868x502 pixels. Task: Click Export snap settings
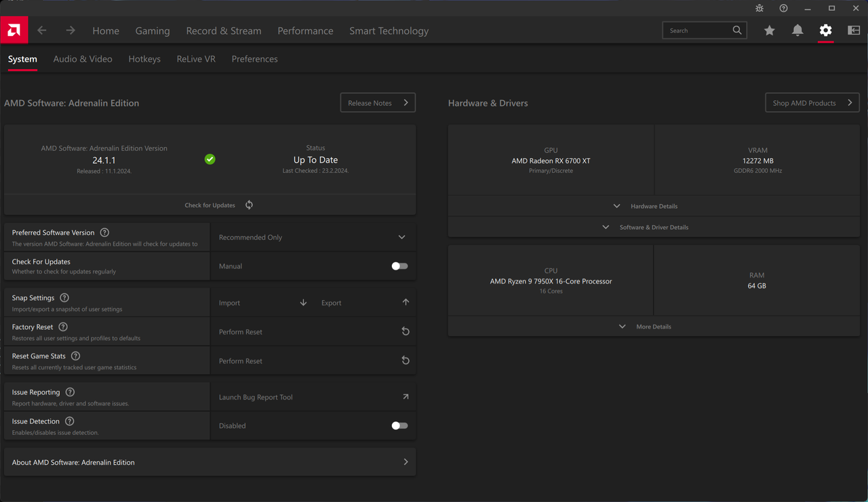(332, 303)
